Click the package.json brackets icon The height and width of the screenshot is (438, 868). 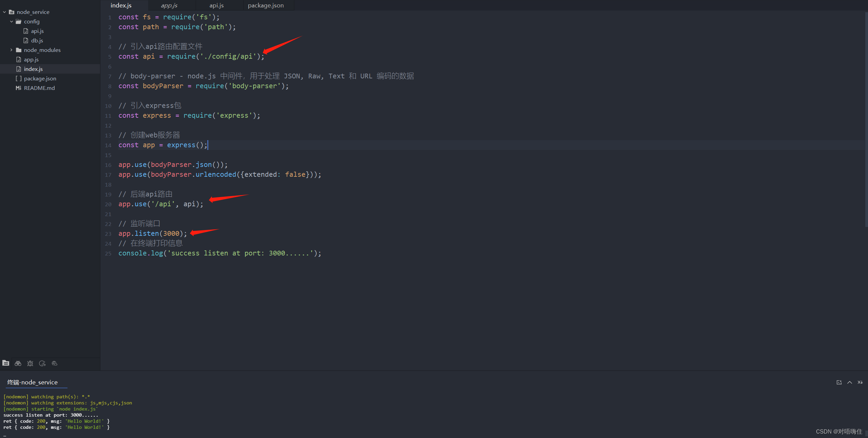[x=19, y=78]
